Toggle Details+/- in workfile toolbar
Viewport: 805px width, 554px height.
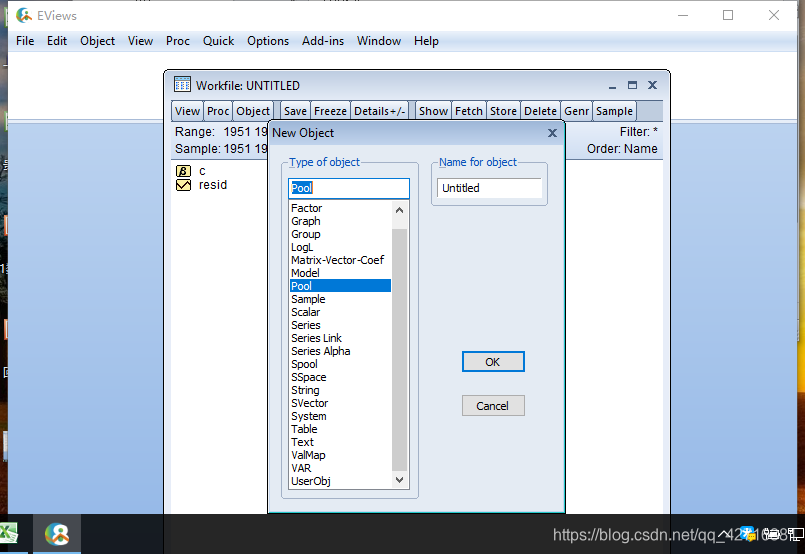click(x=379, y=111)
